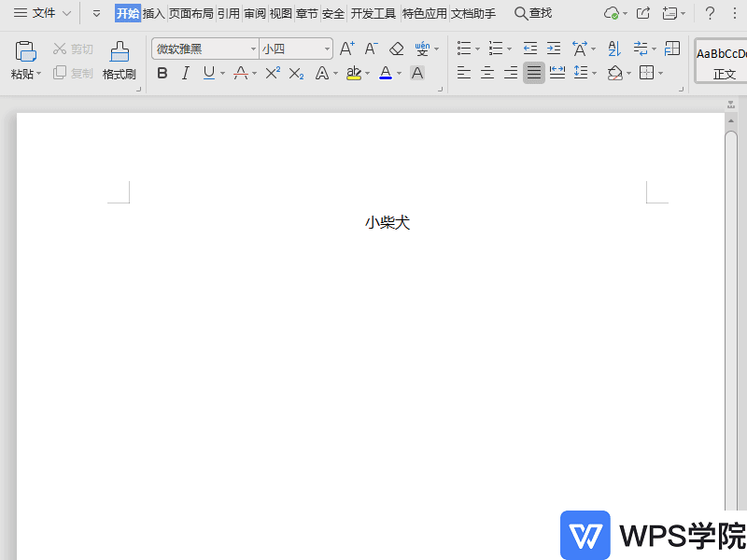Toggle center paragraph alignment
The width and height of the screenshot is (747, 560).
486,73
